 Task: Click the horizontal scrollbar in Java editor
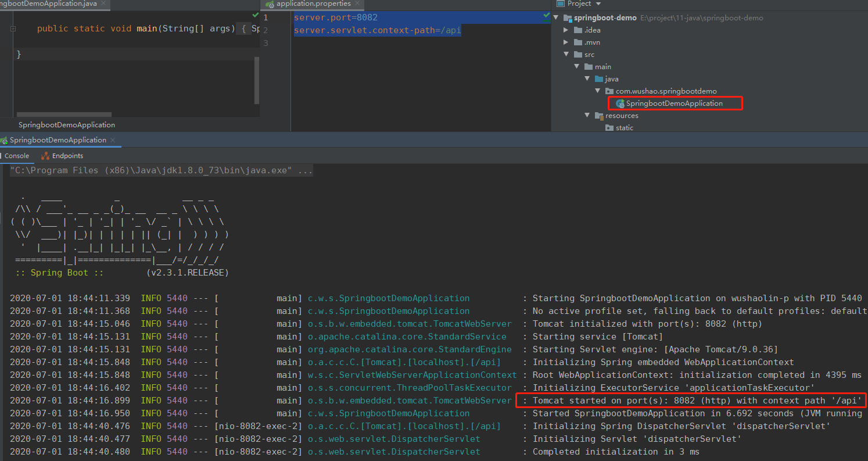coord(64,115)
